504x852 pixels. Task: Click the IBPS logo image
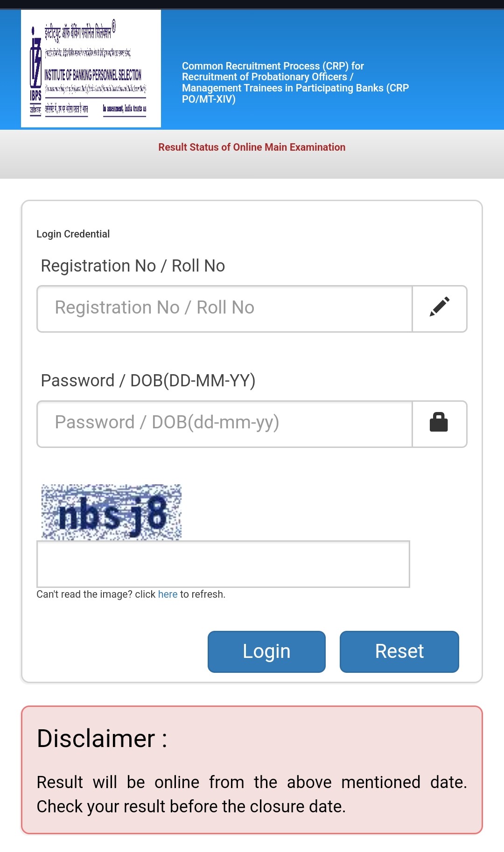91,69
